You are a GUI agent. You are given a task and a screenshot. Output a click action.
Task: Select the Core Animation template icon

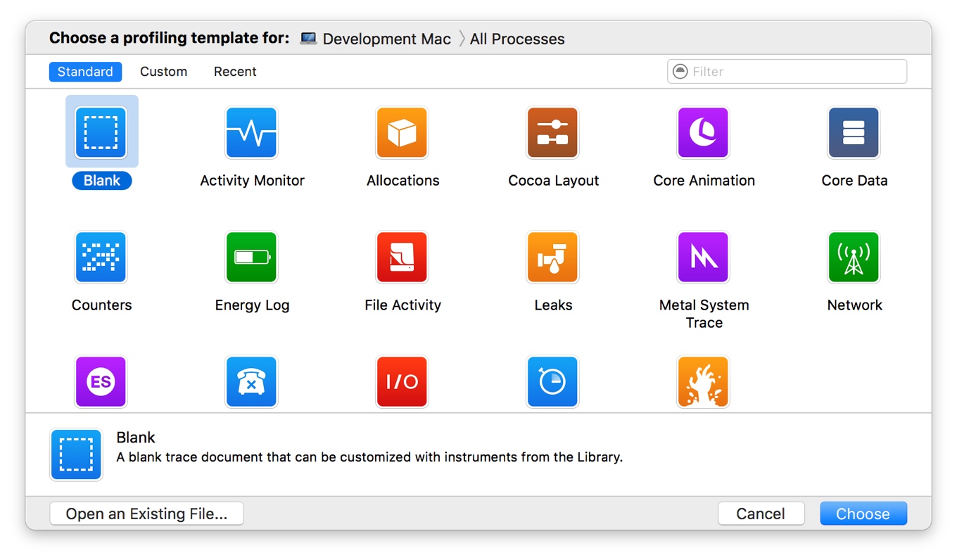[x=703, y=133]
